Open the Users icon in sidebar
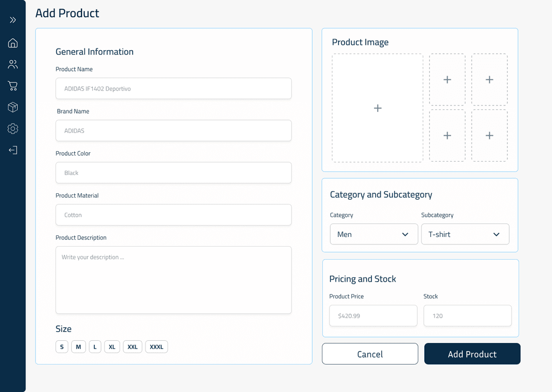552x392 pixels. (13, 65)
